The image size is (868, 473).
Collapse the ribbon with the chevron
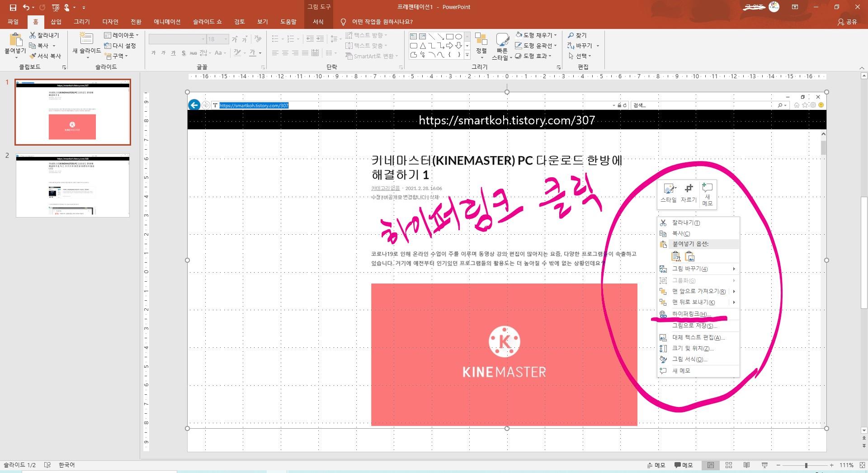pos(862,68)
